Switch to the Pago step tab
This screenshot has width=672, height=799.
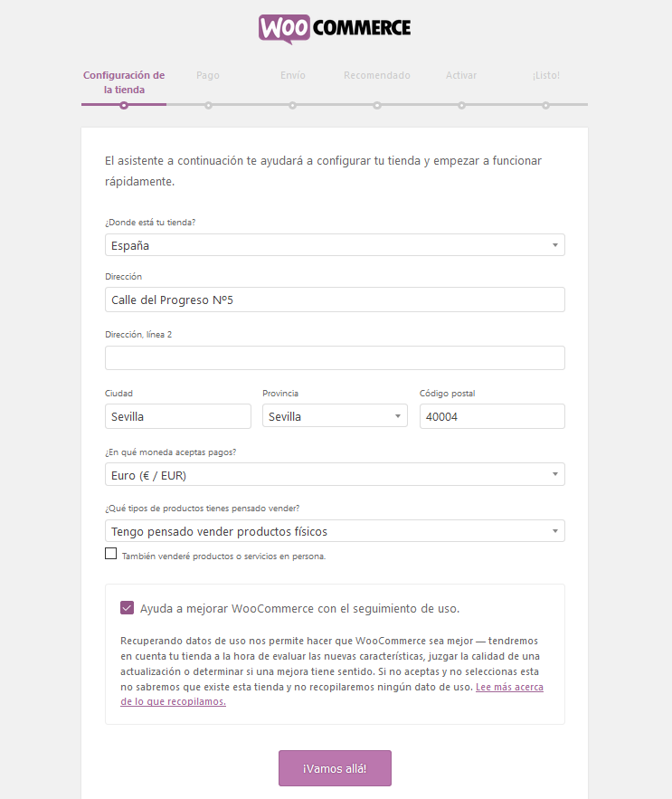click(208, 76)
